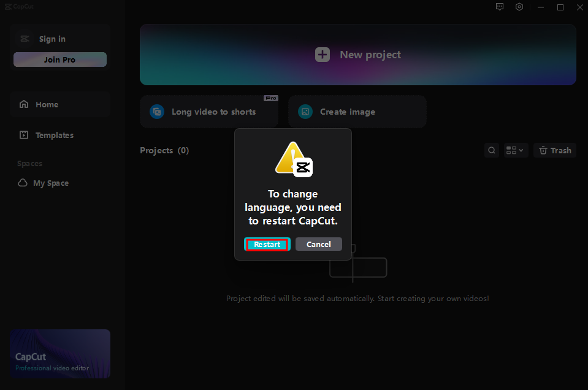This screenshot has width=588, height=390.
Task: Click the CapCut Professional video editor banner
Action: [x=60, y=354]
